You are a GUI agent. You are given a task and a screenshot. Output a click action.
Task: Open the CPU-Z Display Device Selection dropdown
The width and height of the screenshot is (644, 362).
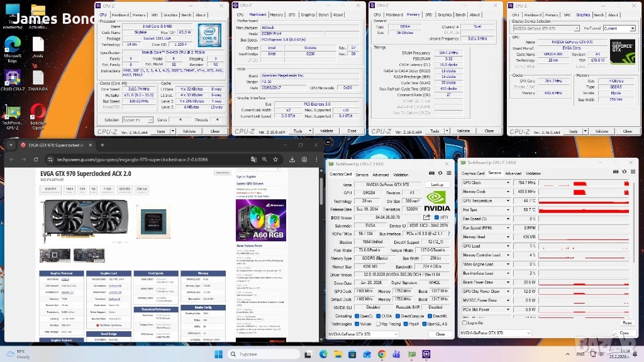[547, 28]
